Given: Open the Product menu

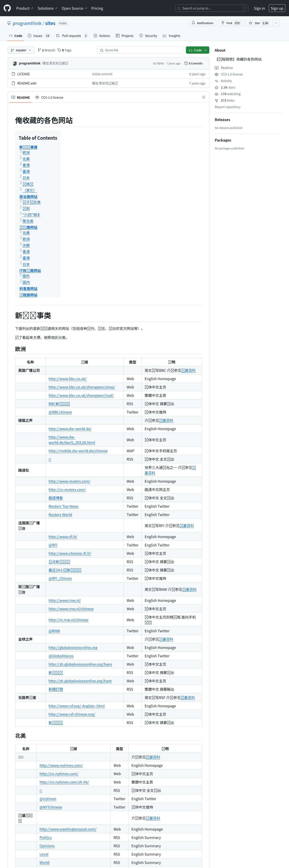Looking at the screenshot, I should click(x=25, y=8).
